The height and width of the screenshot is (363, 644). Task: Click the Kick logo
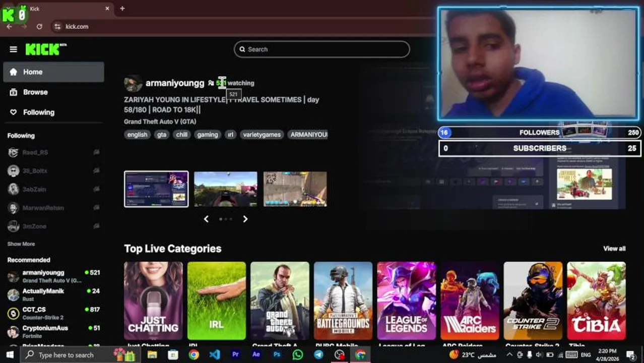pos(45,49)
